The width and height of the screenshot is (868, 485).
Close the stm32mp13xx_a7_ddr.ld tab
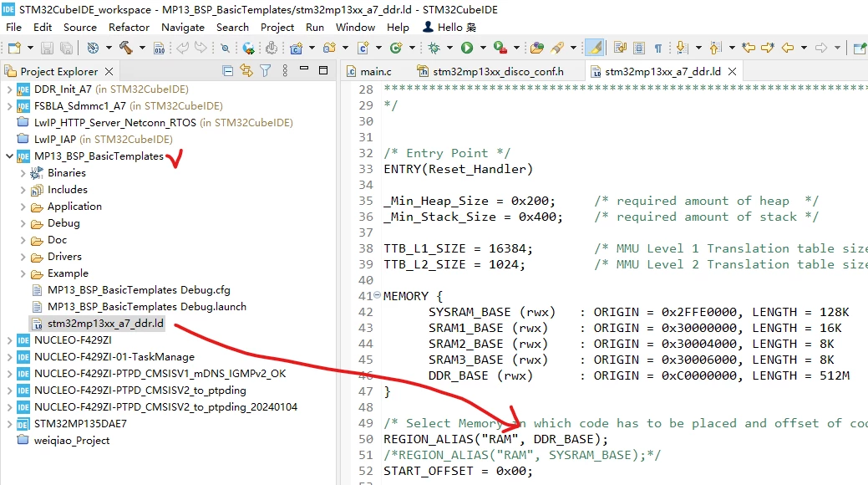[x=732, y=72]
